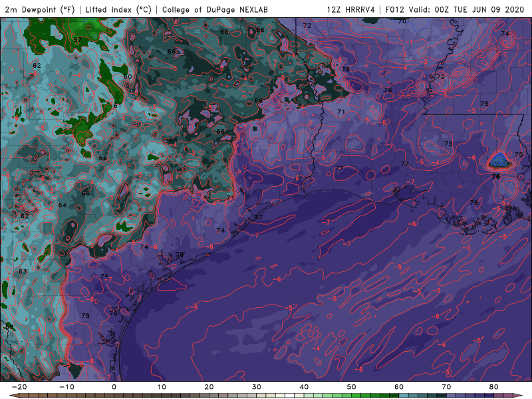This screenshot has width=532, height=399.
Task: Click the '2m Dewpoint (°F)' title text
Action: (40, 9)
